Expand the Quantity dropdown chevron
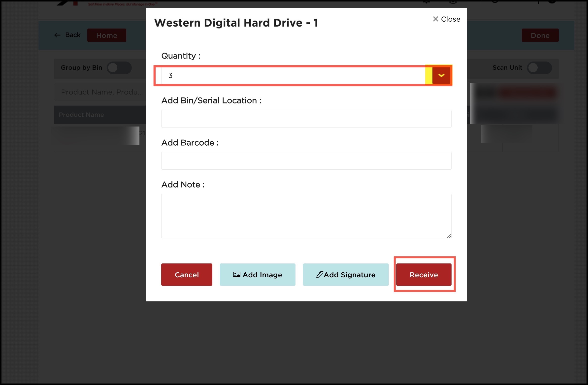This screenshot has height=385, width=588. coord(441,75)
